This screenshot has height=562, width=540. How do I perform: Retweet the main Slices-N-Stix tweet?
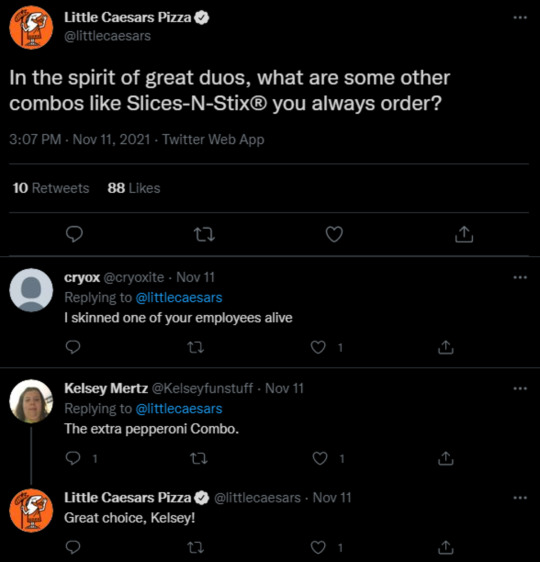[x=204, y=235]
